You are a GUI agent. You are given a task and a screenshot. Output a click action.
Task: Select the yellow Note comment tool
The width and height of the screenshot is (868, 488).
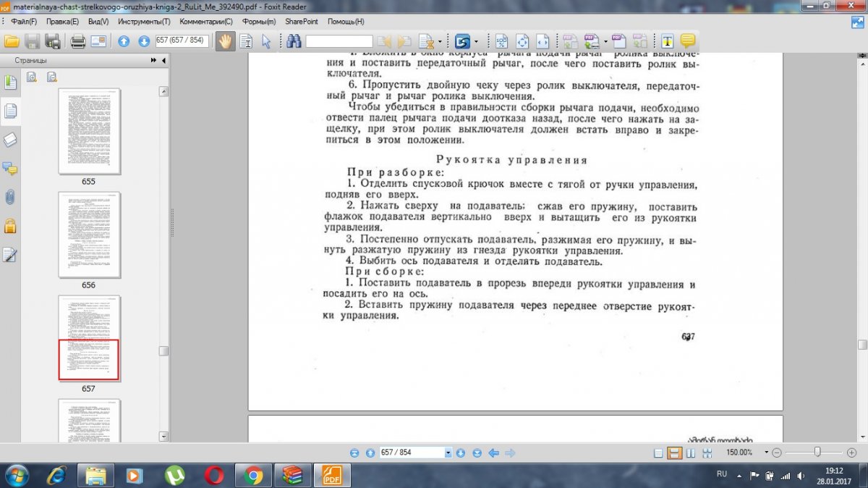pyautogui.click(x=687, y=41)
